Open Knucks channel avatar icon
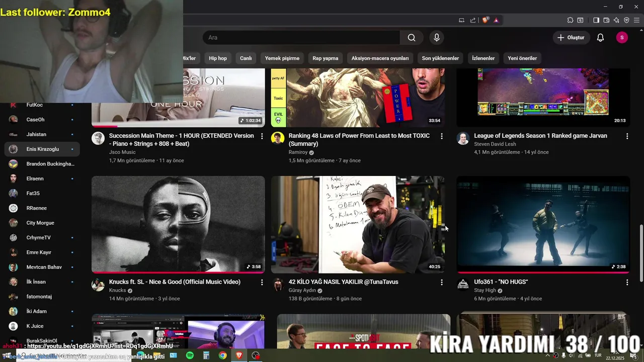 coord(98,285)
